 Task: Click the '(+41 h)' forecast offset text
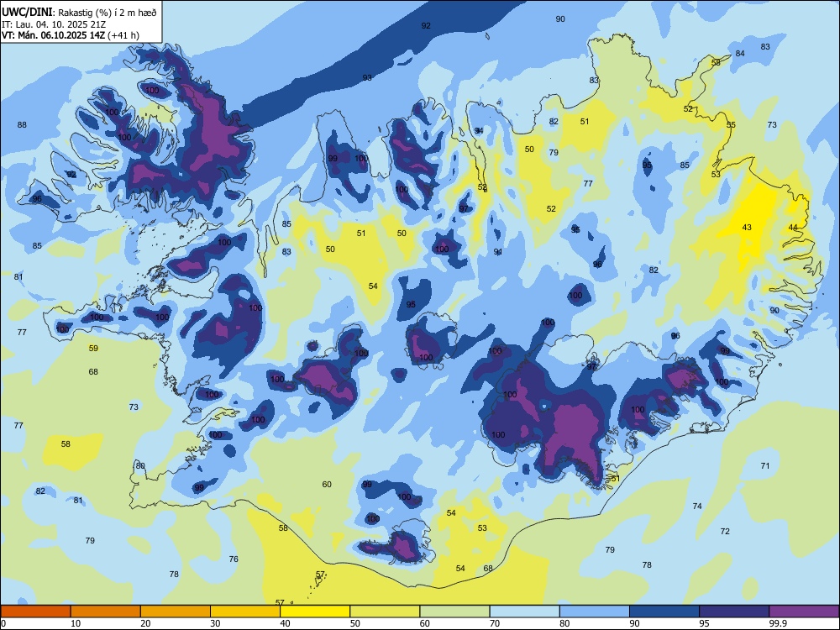(x=123, y=35)
